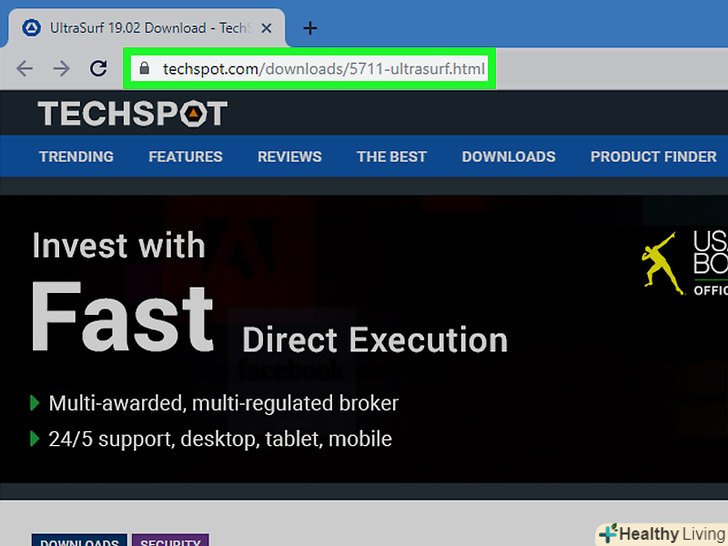The height and width of the screenshot is (546, 728).
Task: Open The Best menu item
Action: pos(392,156)
